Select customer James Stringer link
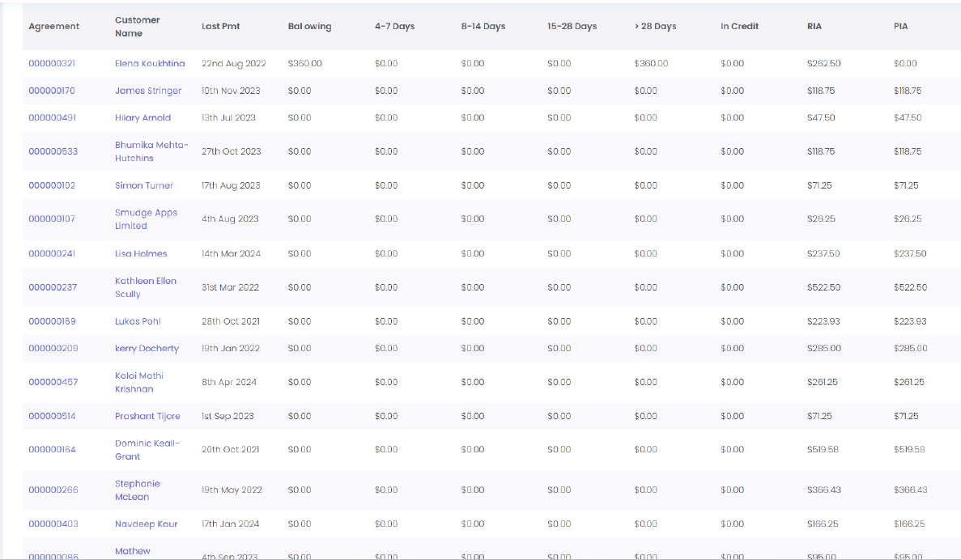961x560 pixels. [x=148, y=91]
